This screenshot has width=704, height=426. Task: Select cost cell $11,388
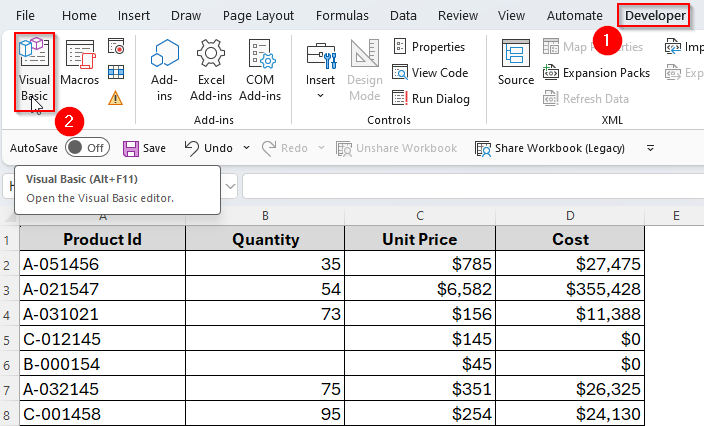pyautogui.click(x=570, y=314)
